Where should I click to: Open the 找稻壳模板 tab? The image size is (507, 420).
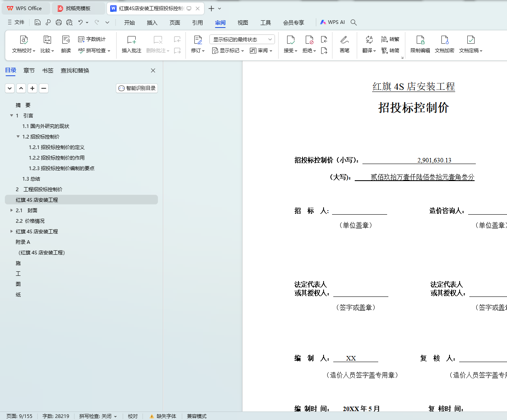[x=78, y=8]
